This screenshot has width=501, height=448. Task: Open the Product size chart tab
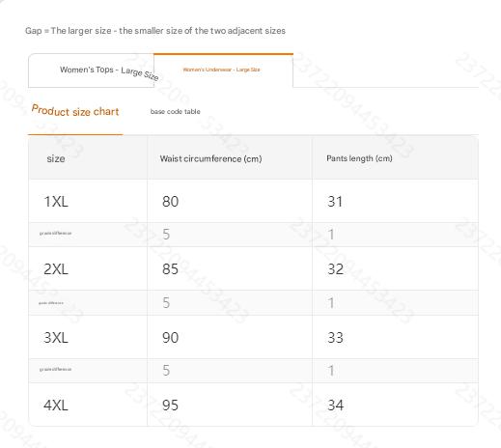(75, 111)
